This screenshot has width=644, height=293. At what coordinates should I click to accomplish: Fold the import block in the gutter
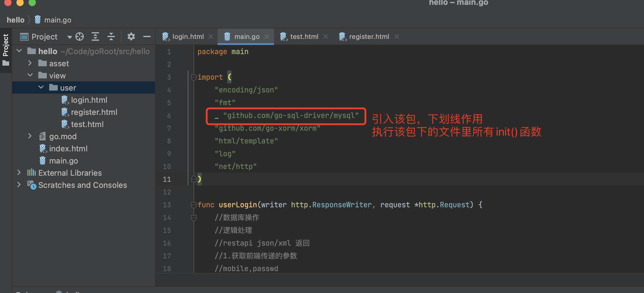(x=194, y=77)
